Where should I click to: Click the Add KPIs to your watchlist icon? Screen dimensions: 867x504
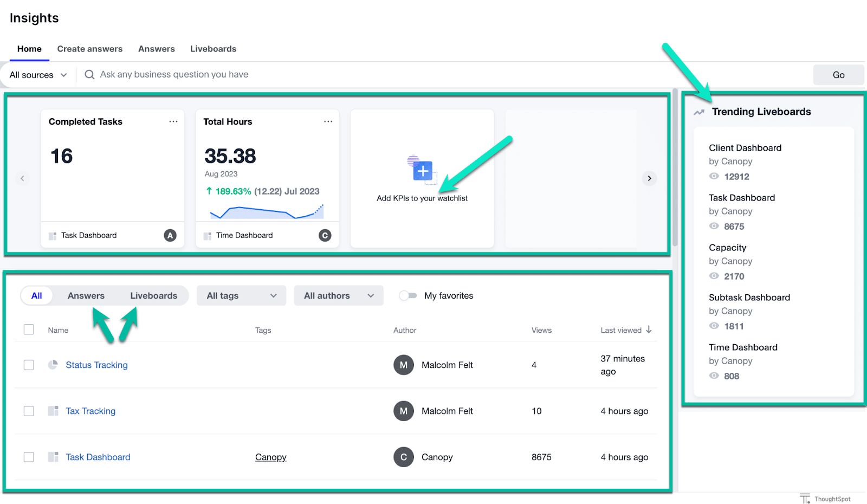point(422,171)
